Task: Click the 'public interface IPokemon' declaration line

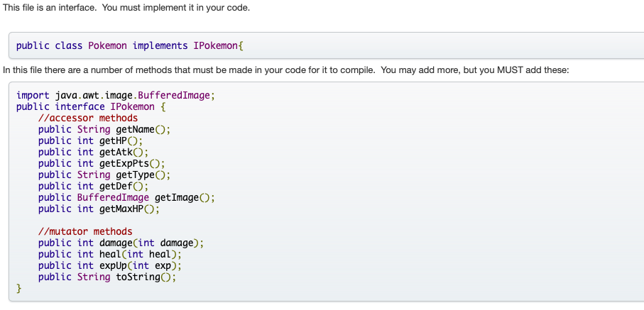Action: [91, 106]
